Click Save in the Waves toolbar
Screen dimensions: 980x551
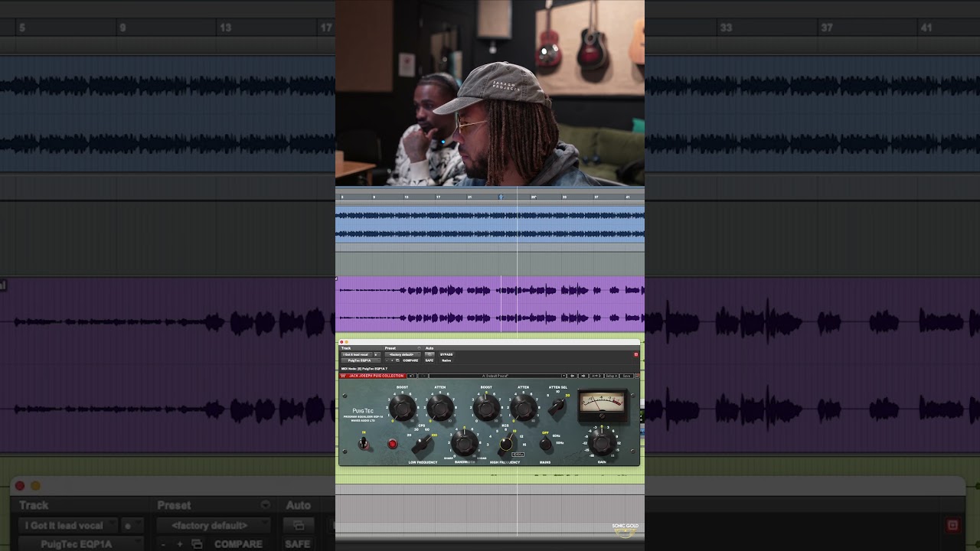click(x=626, y=376)
